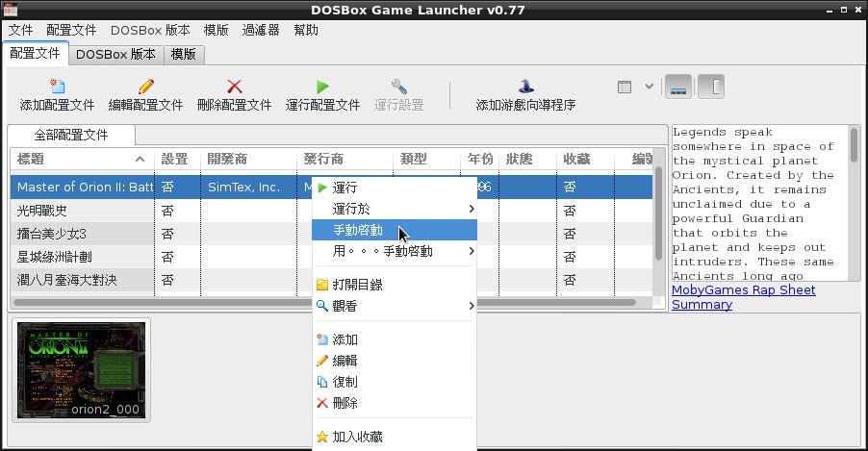Open the DOSBox 版本 menu in menu bar
This screenshot has width=868, height=451.
click(x=150, y=30)
